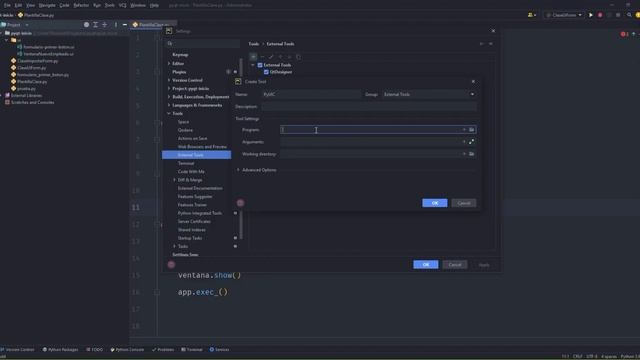The height and width of the screenshot is (360, 640).
Task: Browse Working directory using folder icon
Action: point(471,154)
